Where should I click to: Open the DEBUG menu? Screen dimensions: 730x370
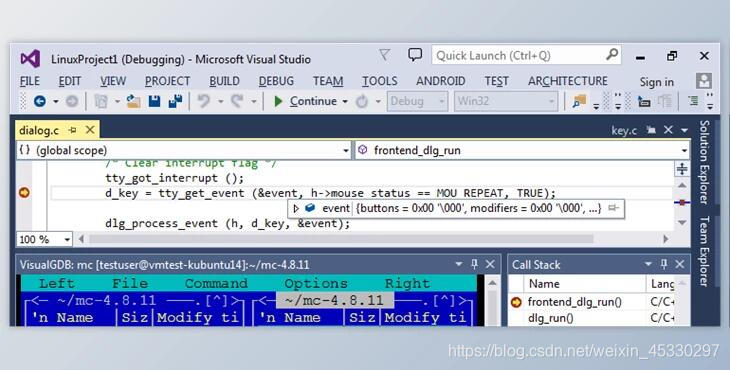tap(276, 81)
